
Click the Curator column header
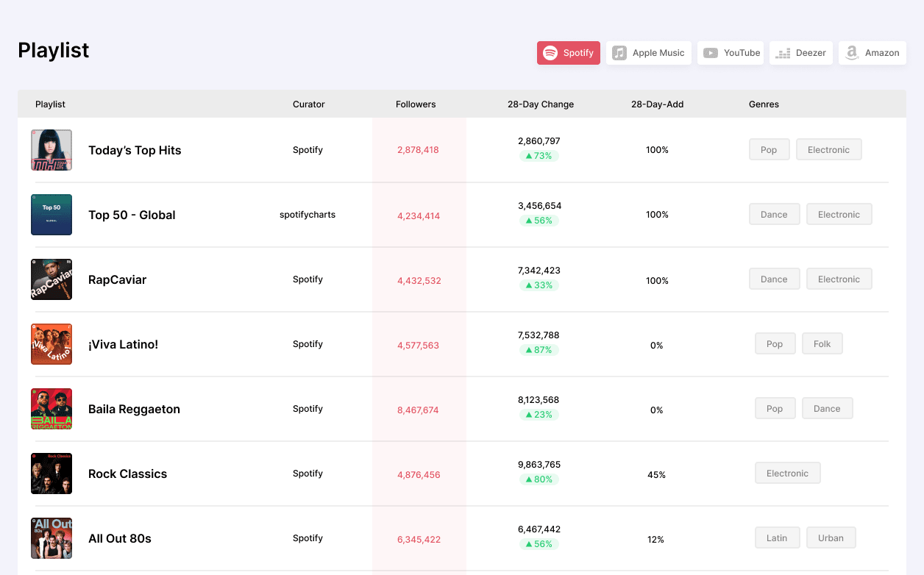tap(308, 104)
